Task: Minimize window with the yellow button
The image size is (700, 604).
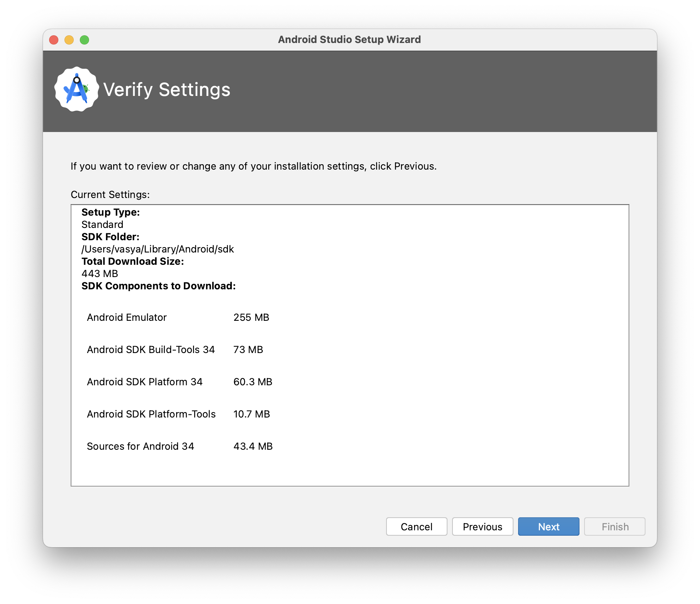Action: click(69, 40)
